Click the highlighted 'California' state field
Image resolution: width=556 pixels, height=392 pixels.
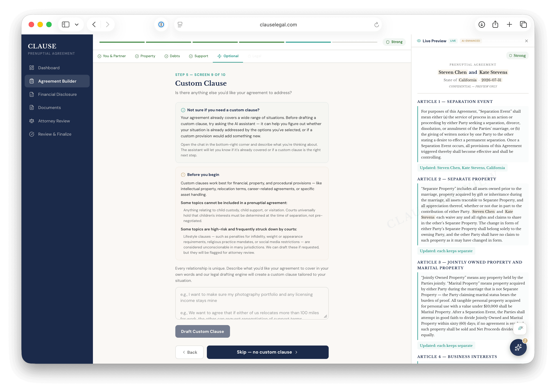467,80
